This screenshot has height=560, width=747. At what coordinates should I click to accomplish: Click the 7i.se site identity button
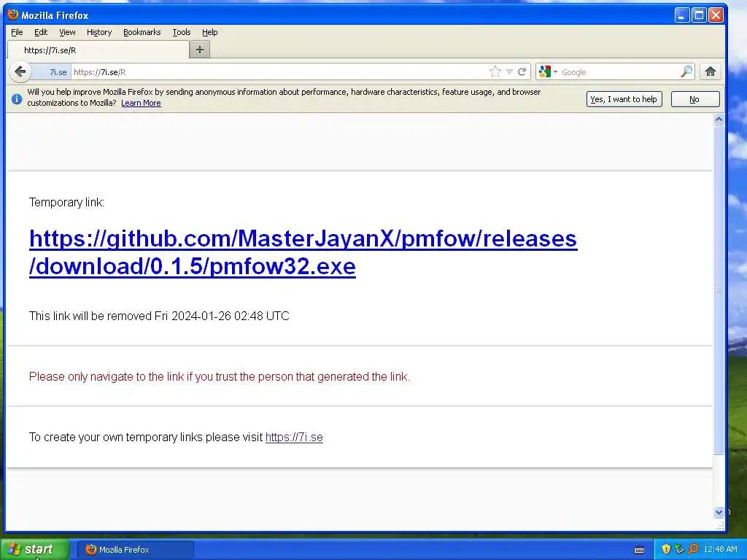tap(52, 72)
